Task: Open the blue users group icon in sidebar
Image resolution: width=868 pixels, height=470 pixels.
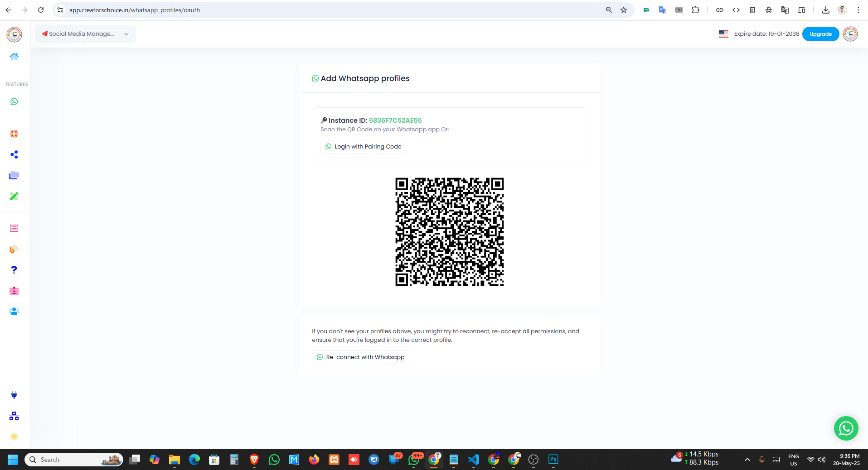Action: coord(14,312)
